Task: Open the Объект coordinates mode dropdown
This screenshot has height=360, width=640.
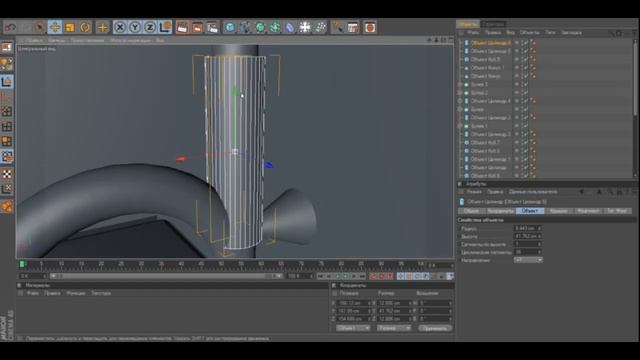Action: [x=353, y=328]
